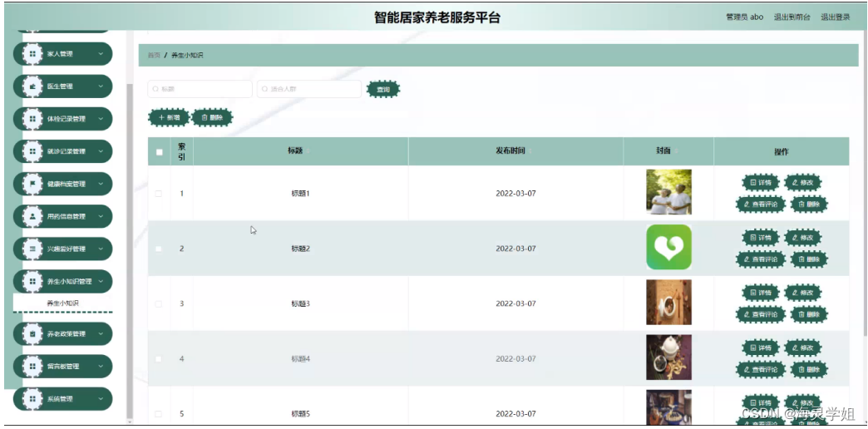
Task: Click the sort icon beside 封面 header
Action: [676, 151]
